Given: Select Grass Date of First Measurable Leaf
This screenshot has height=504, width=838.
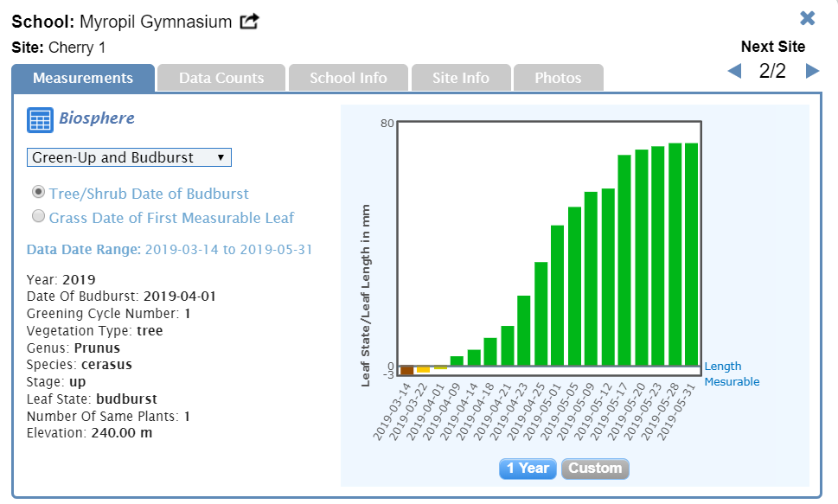Looking at the screenshot, I should (38, 217).
